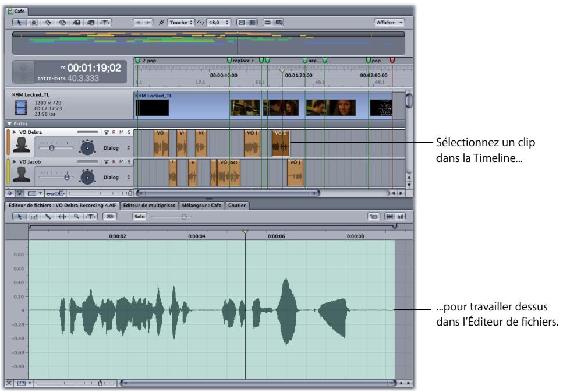The width and height of the screenshot is (563, 392).
Task: Toggle VO Debra bypass effects icon
Action: pos(107,132)
